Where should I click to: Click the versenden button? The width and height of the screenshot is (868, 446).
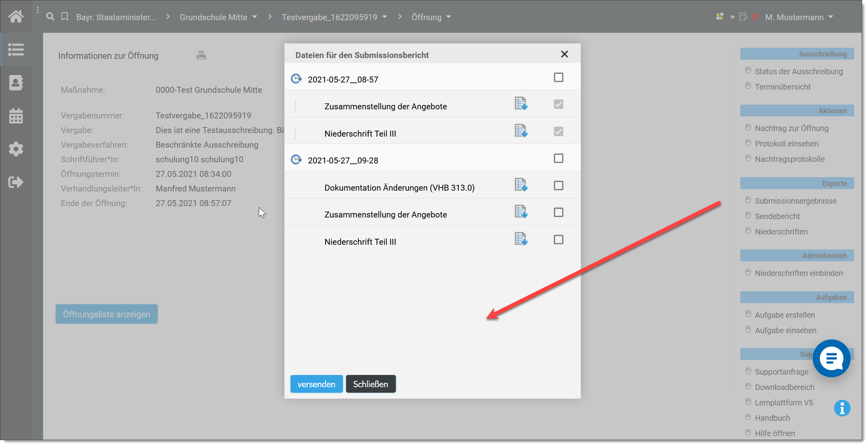[x=316, y=384]
